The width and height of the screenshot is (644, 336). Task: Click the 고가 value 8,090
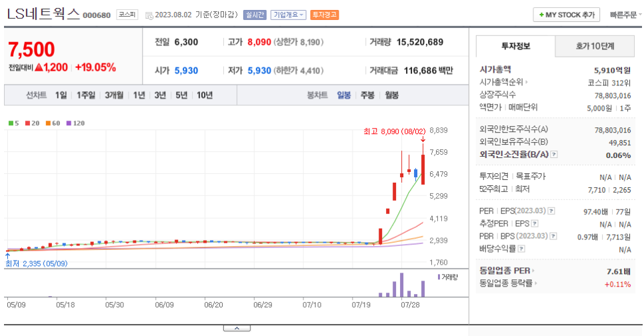259,42
